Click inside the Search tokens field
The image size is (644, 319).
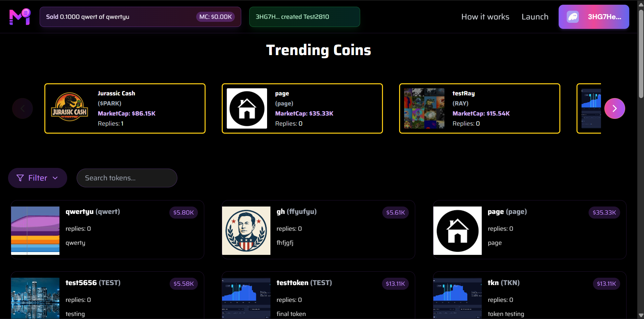click(x=127, y=178)
